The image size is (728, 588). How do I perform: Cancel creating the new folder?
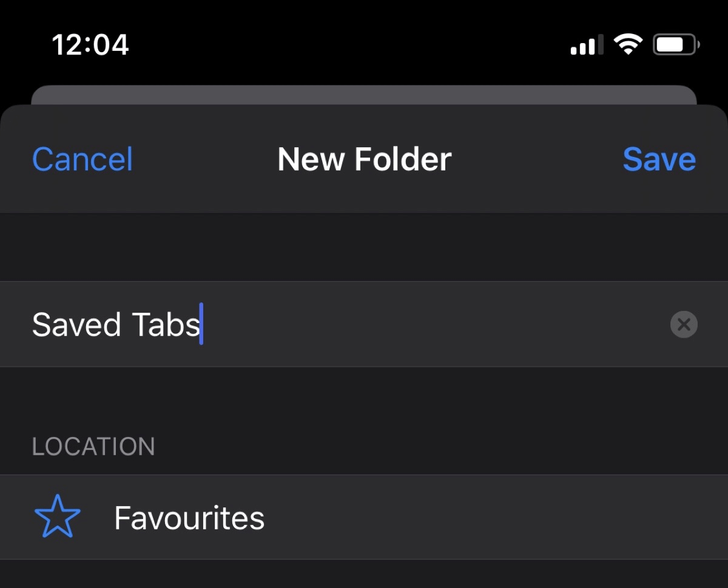pos(82,159)
